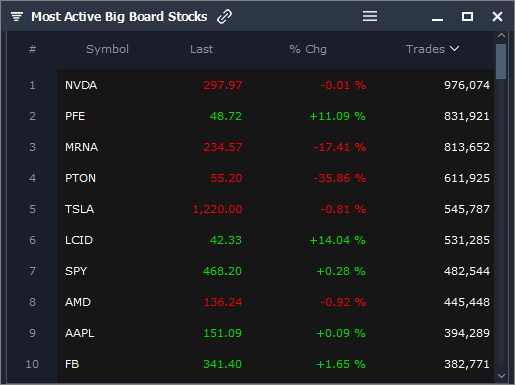Select the PTON symbol
The width and height of the screenshot is (515, 385).
[x=80, y=178]
